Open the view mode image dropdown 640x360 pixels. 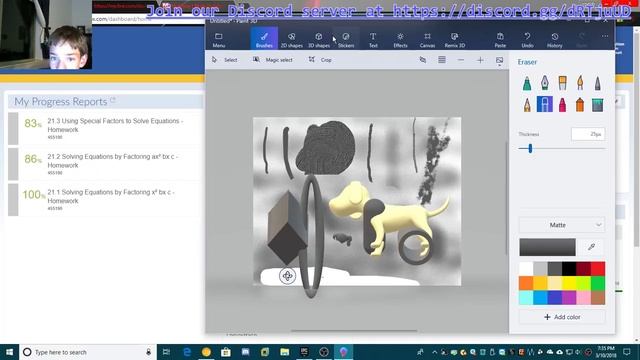tap(499, 61)
